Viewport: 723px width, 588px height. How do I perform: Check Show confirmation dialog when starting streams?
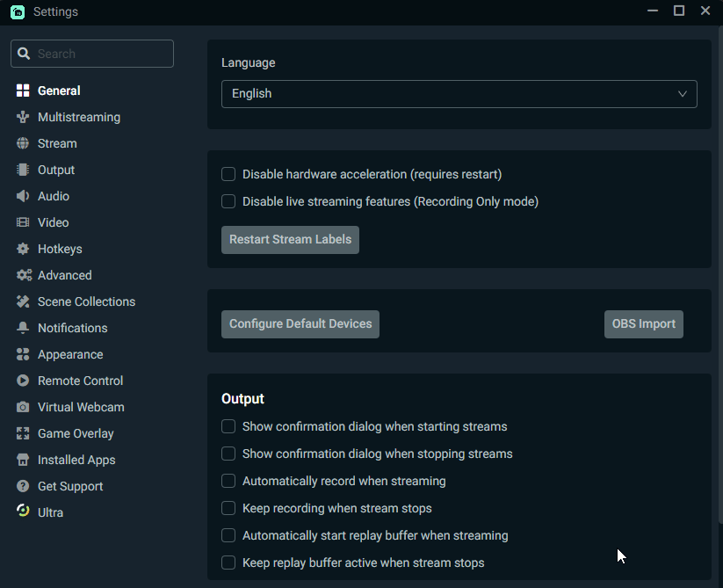(x=228, y=426)
